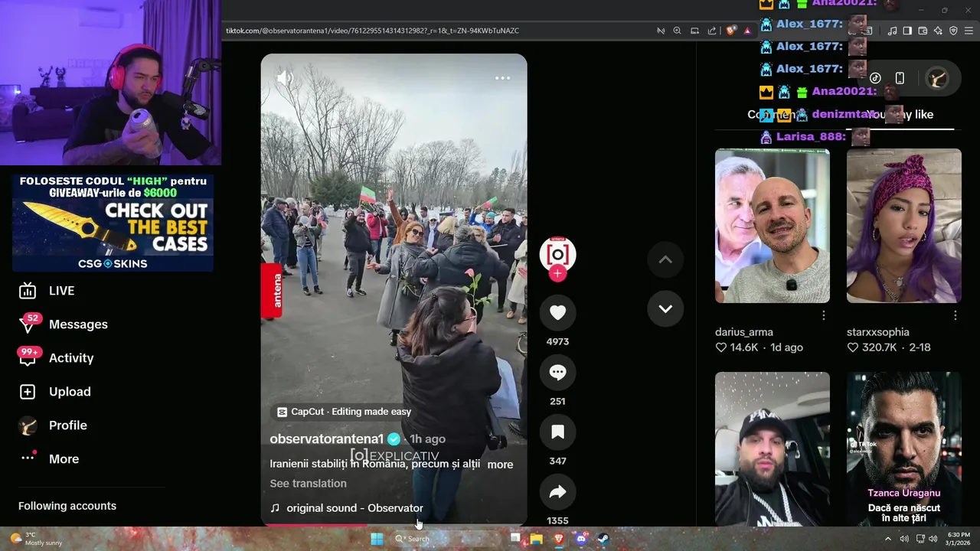
Task: Click the CapCut "Editing made easy" tag
Action: coord(344,412)
